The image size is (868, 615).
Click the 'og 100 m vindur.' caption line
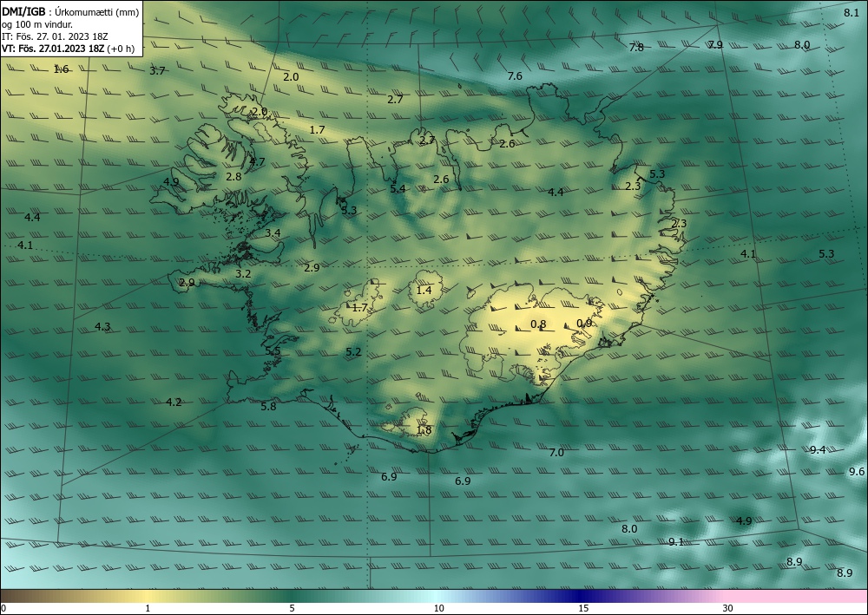[x=37, y=25]
